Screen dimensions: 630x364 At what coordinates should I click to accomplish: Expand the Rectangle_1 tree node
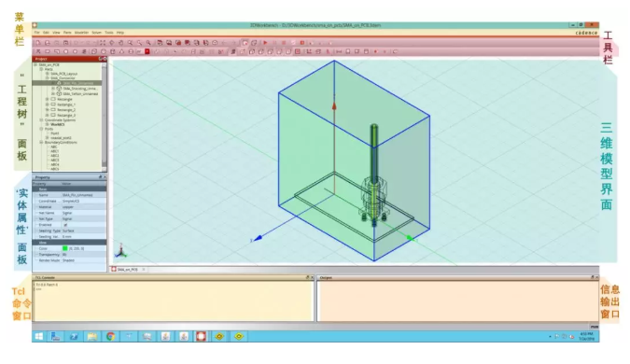click(47, 105)
